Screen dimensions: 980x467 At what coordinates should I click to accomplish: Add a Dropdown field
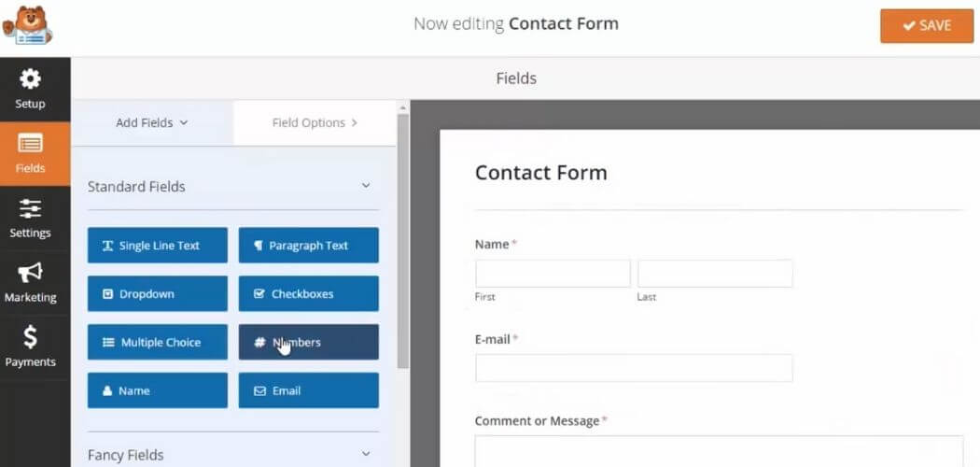(x=158, y=294)
